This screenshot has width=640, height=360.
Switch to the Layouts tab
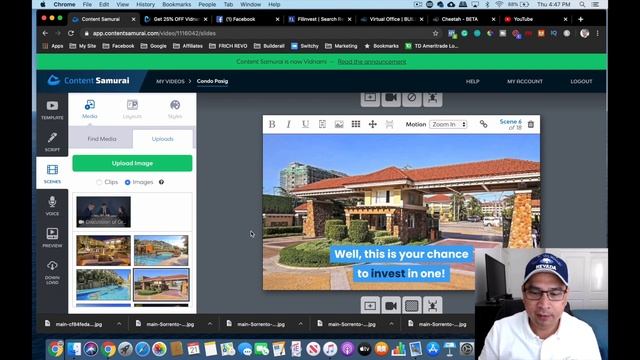[132, 109]
